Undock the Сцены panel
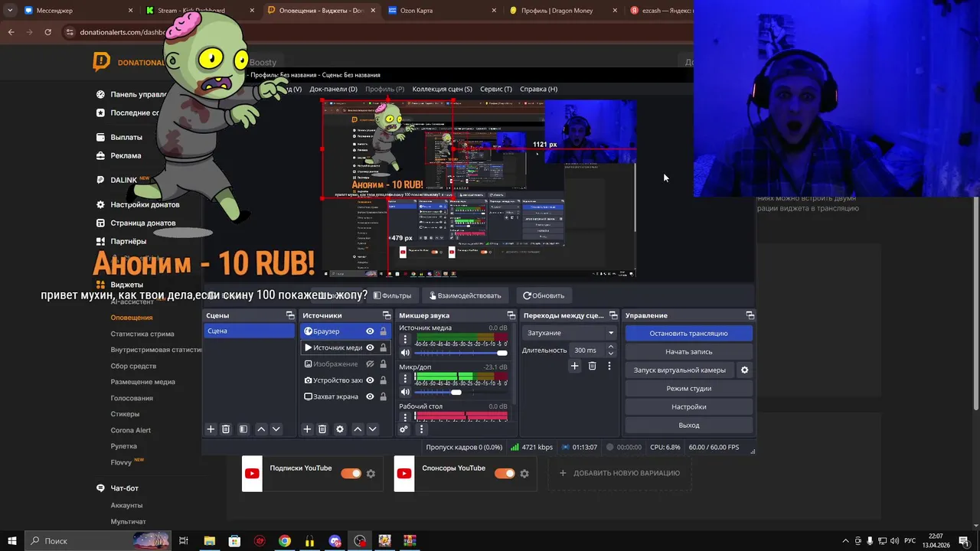The image size is (980, 551). click(x=290, y=315)
